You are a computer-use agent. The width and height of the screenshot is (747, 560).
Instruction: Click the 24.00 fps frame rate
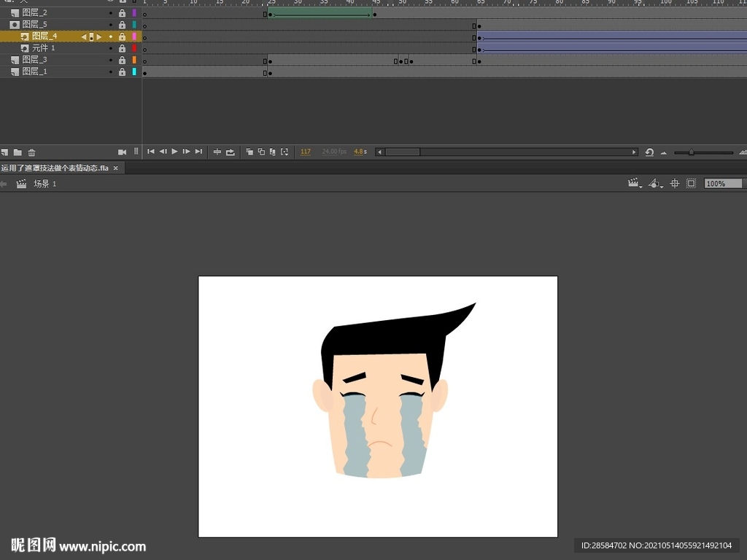click(x=334, y=152)
